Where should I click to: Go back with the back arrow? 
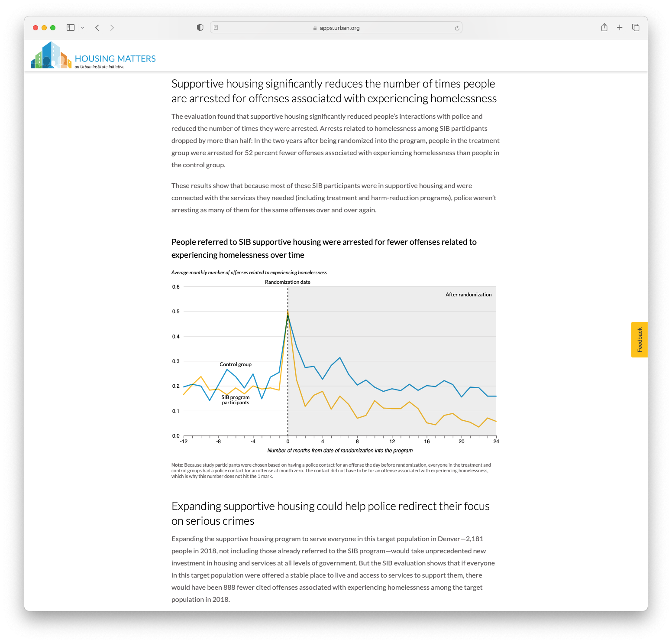[97, 28]
